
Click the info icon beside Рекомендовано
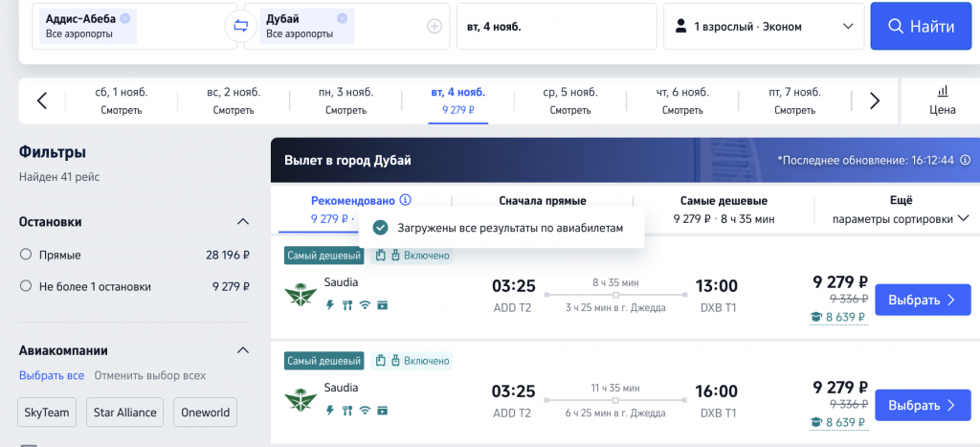click(x=406, y=200)
